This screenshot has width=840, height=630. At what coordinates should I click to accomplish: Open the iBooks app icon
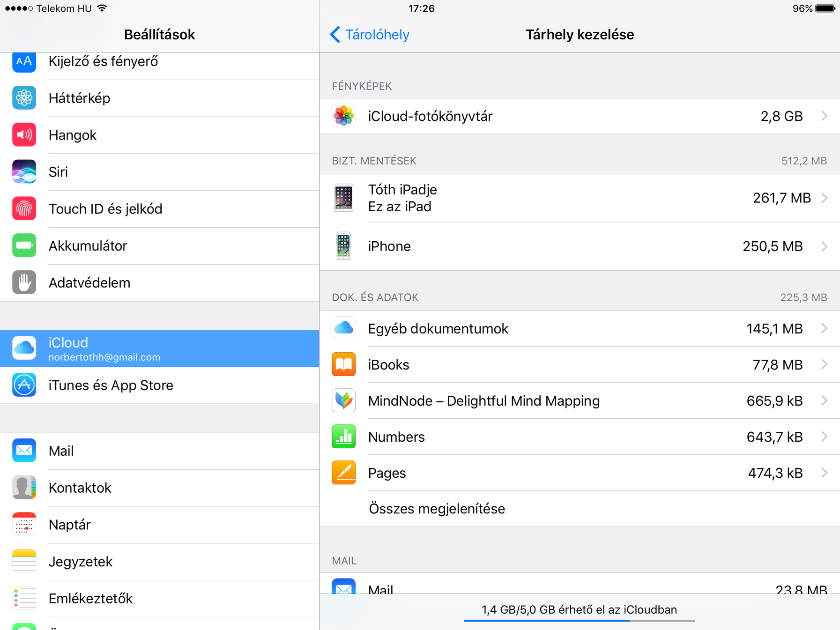[x=343, y=364]
